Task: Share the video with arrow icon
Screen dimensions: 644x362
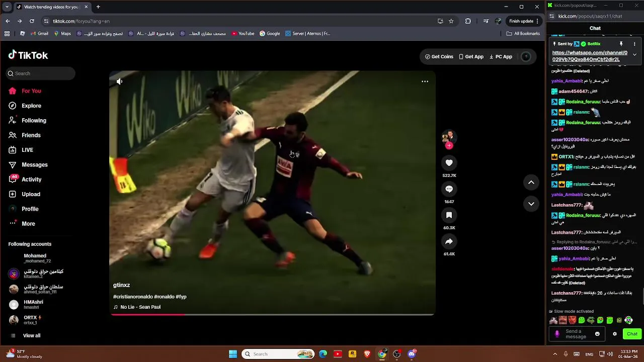Action: coord(449,241)
